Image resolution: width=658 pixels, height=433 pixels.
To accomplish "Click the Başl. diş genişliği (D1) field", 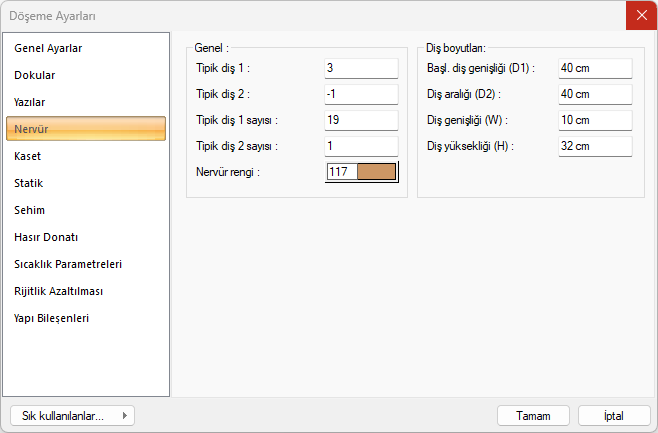I will click(595, 68).
